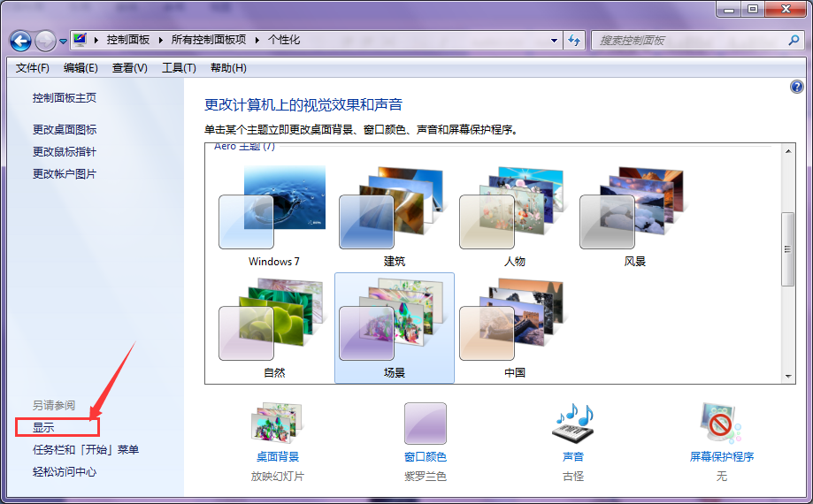813x504 pixels.
Task: Click 无 under 屏幕保护程序
Action: (721, 476)
